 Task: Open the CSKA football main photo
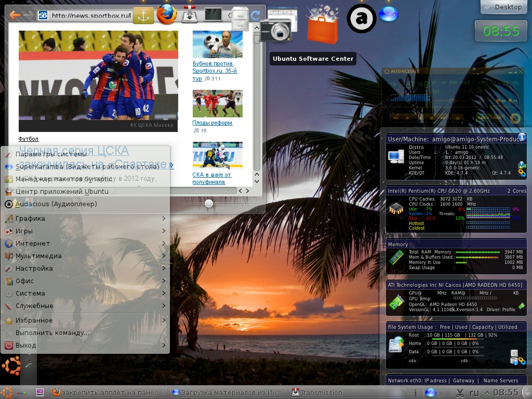point(98,81)
